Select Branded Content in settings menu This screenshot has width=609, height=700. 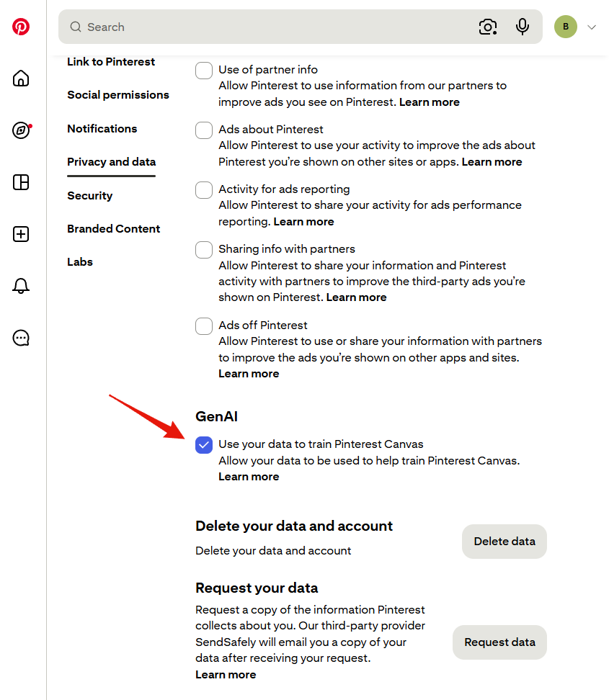point(113,228)
